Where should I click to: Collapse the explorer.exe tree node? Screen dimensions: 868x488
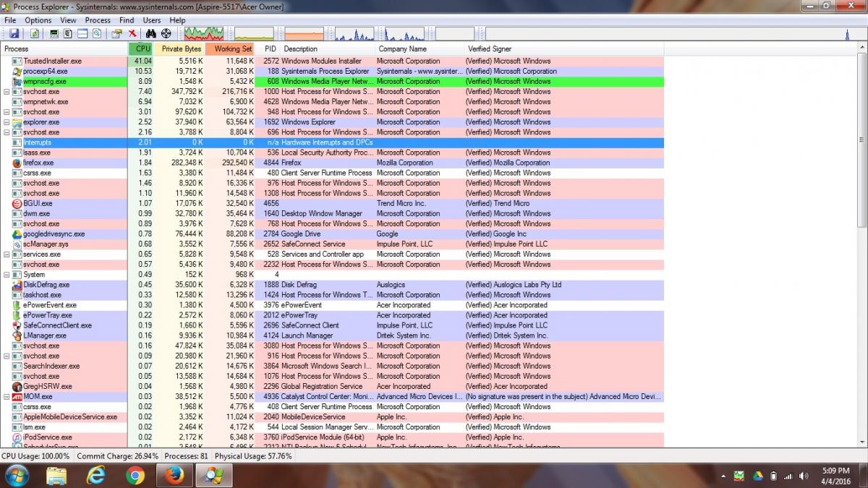coord(7,122)
